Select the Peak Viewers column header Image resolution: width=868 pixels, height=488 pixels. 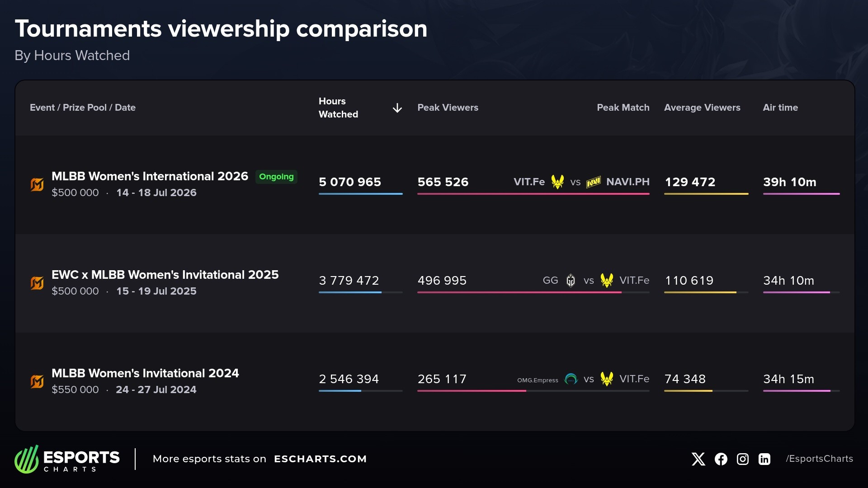(448, 108)
